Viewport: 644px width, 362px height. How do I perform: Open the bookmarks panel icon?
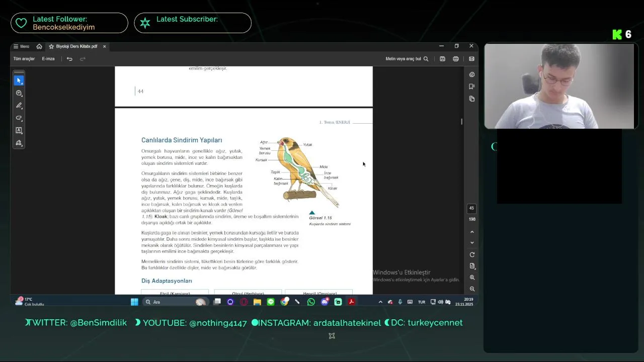tap(472, 86)
